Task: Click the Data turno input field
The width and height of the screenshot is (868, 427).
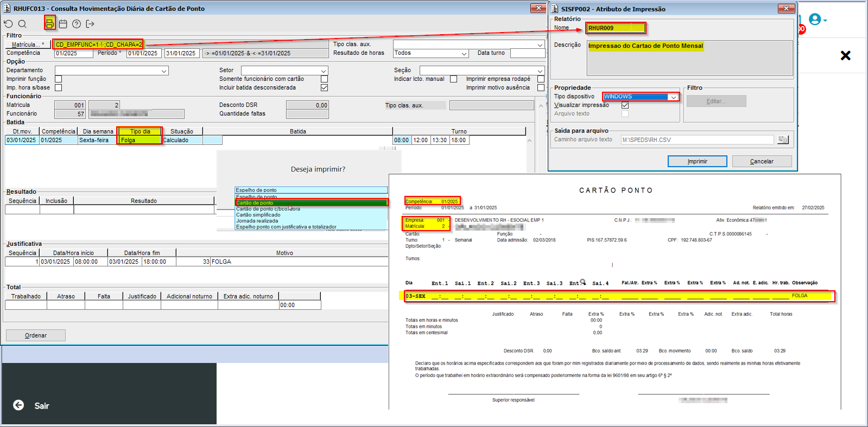Action: (528, 53)
